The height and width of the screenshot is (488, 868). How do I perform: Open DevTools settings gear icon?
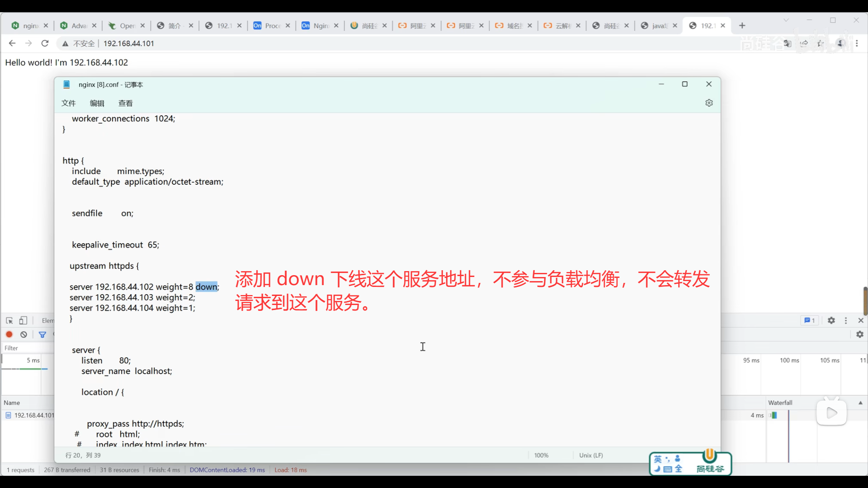831,320
